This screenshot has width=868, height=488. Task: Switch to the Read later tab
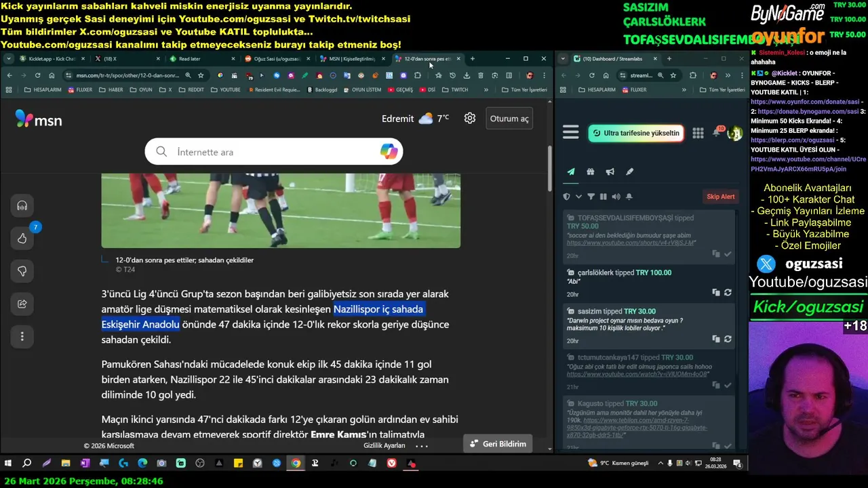[x=200, y=59]
